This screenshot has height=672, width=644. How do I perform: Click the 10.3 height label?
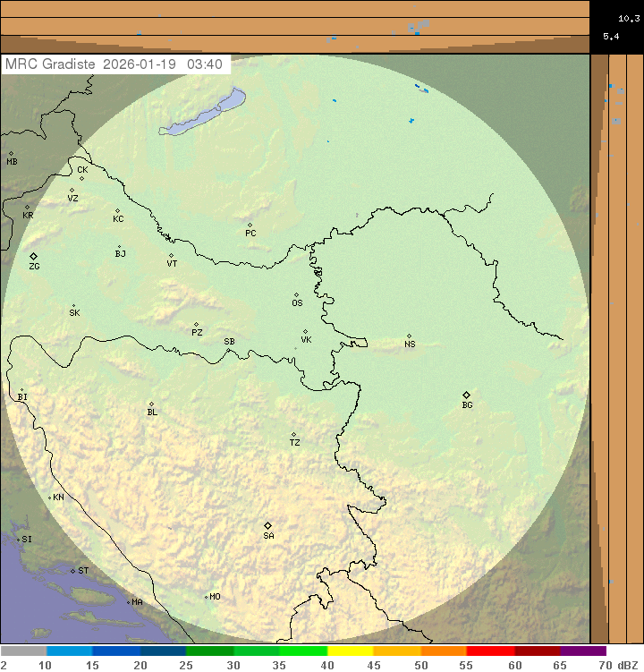coord(628,18)
